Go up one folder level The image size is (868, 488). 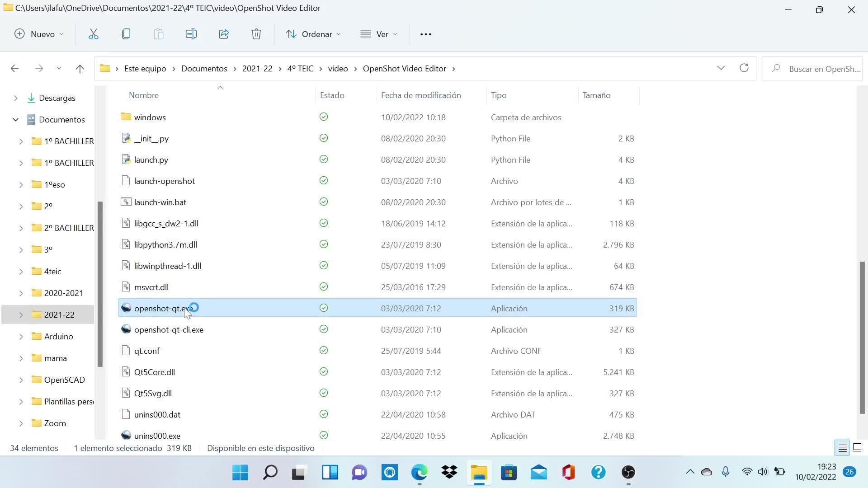pyautogui.click(x=80, y=69)
